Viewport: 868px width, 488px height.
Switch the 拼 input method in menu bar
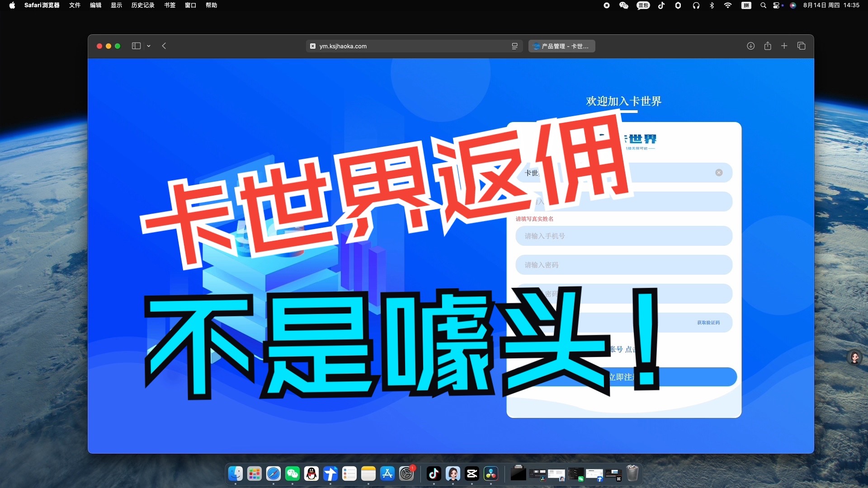tap(746, 5)
